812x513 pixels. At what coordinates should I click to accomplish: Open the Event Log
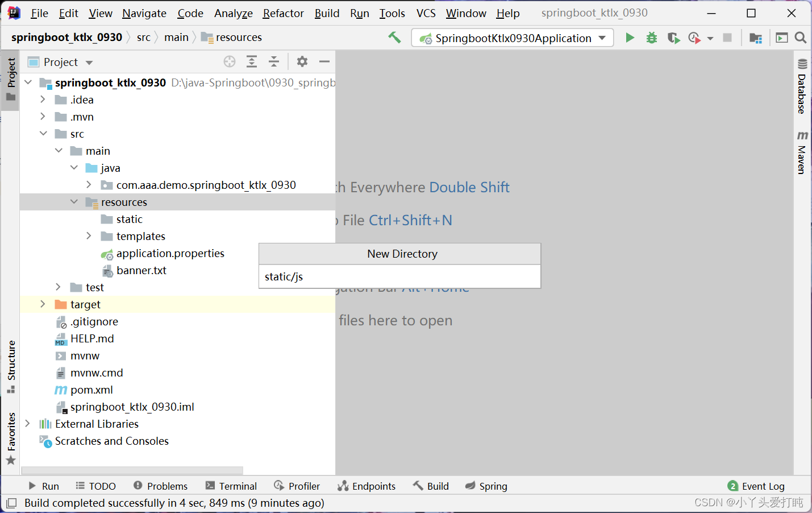(x=756, y=486)
